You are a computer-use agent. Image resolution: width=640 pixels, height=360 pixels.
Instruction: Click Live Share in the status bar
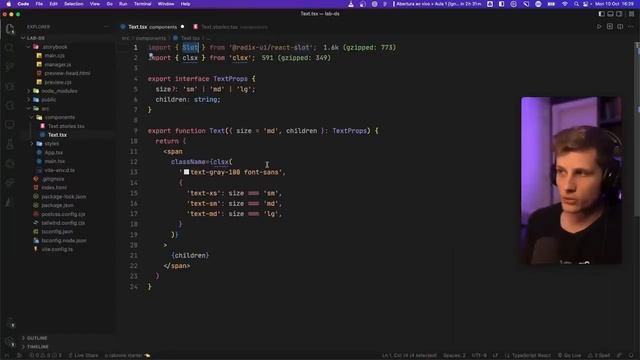[x=83, y=356]
